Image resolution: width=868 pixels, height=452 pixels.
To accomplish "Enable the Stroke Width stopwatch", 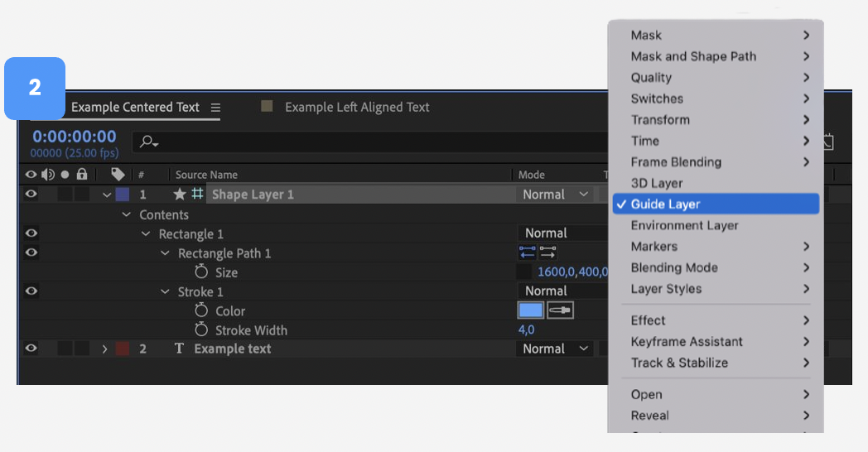I will click(x=201, y=330).
